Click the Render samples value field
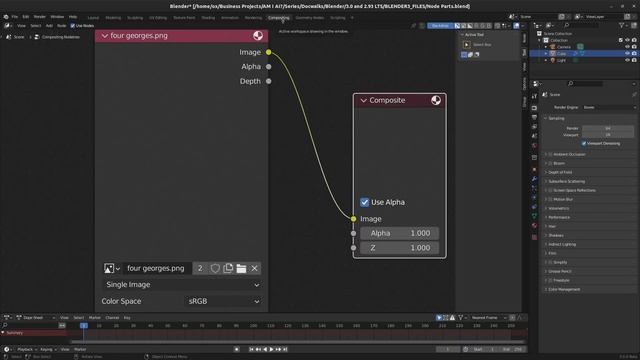 (x=608, y=128)
